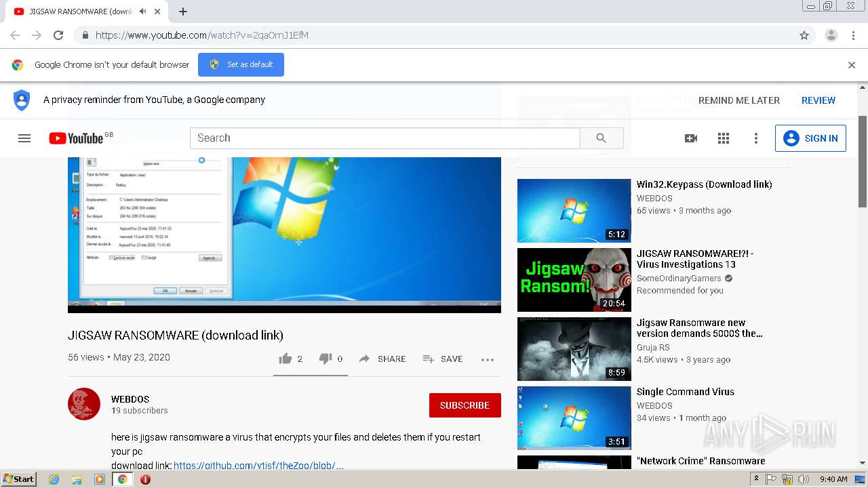Open the Action Center flag icon
The image size is (868, 488).
pyautogui.click(x=771, y=479)
